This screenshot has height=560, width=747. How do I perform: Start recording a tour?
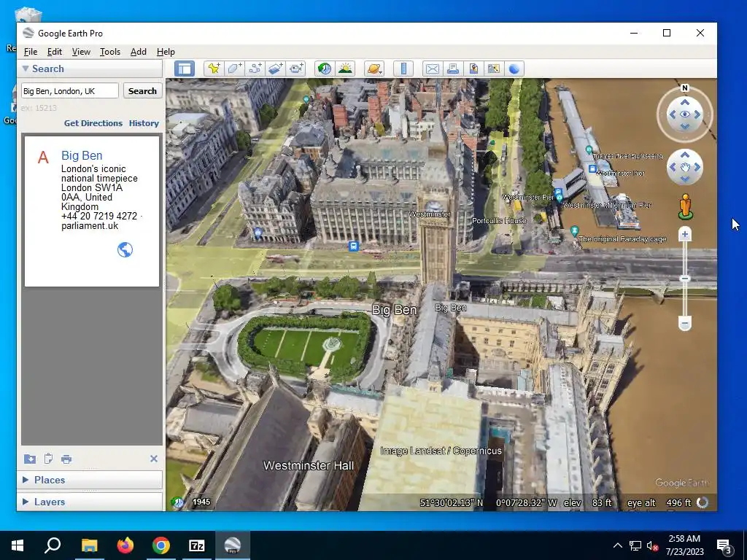coord(296,69)
